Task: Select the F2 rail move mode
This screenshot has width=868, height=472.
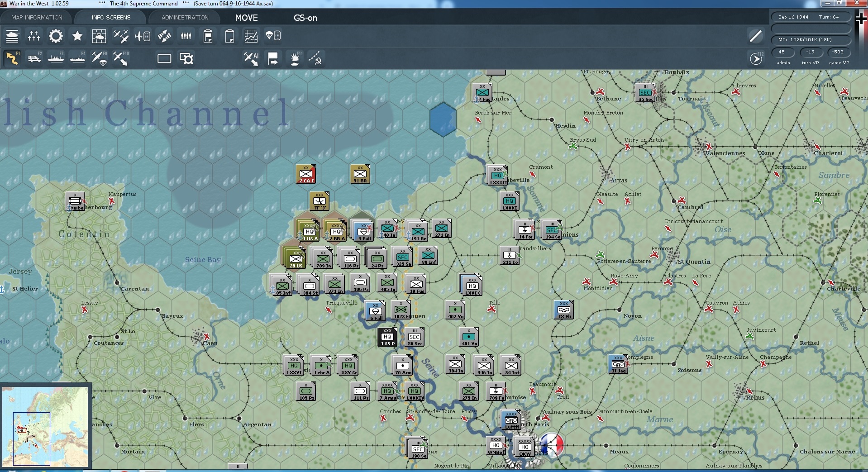Action: click(x=34, y=58)
